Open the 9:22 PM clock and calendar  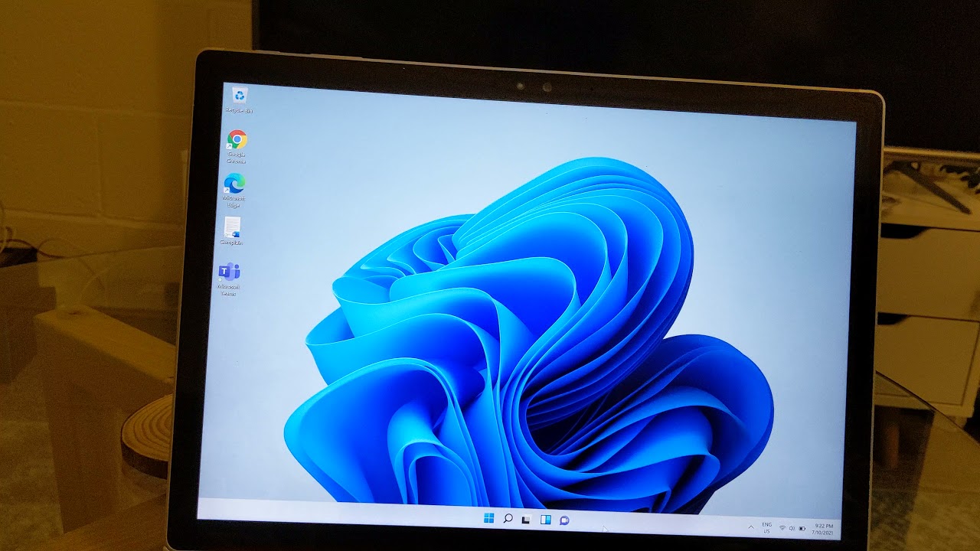tap(824, 529)
